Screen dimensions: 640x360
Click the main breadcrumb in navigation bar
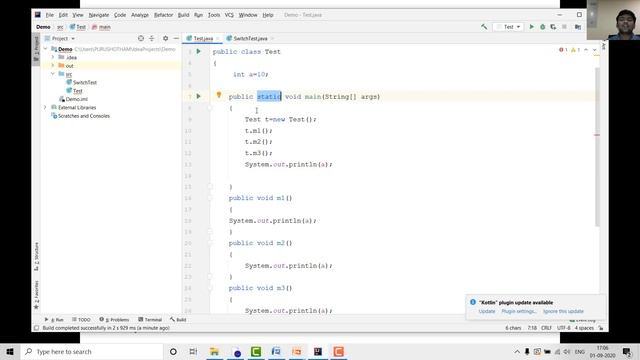(101, 27)
